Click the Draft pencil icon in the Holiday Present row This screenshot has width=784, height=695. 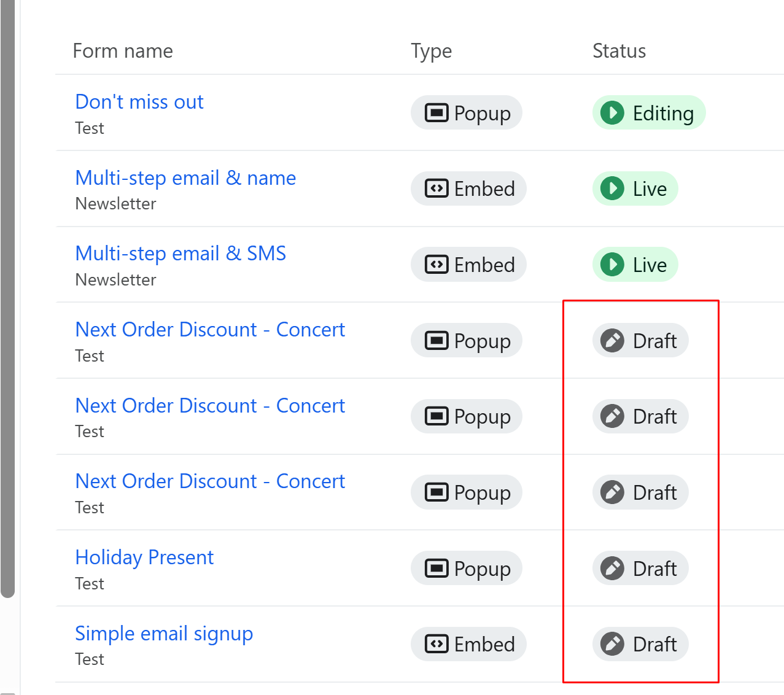pos(612,568)
